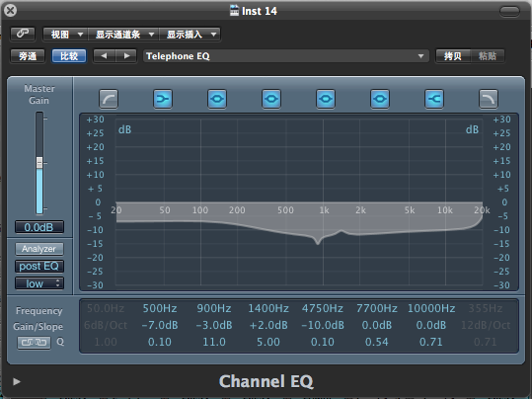
Task: Select the 7700Hz frequency value
Action: [377, 308]
